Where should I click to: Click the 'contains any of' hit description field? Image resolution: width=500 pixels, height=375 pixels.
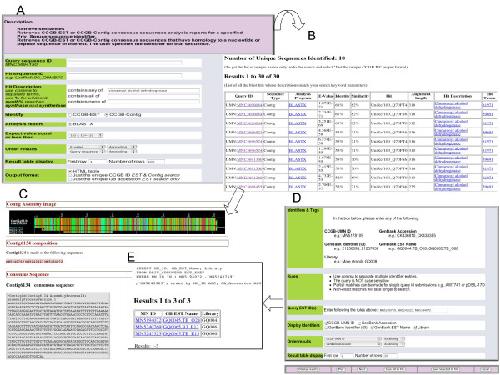[x=154, y=91]
